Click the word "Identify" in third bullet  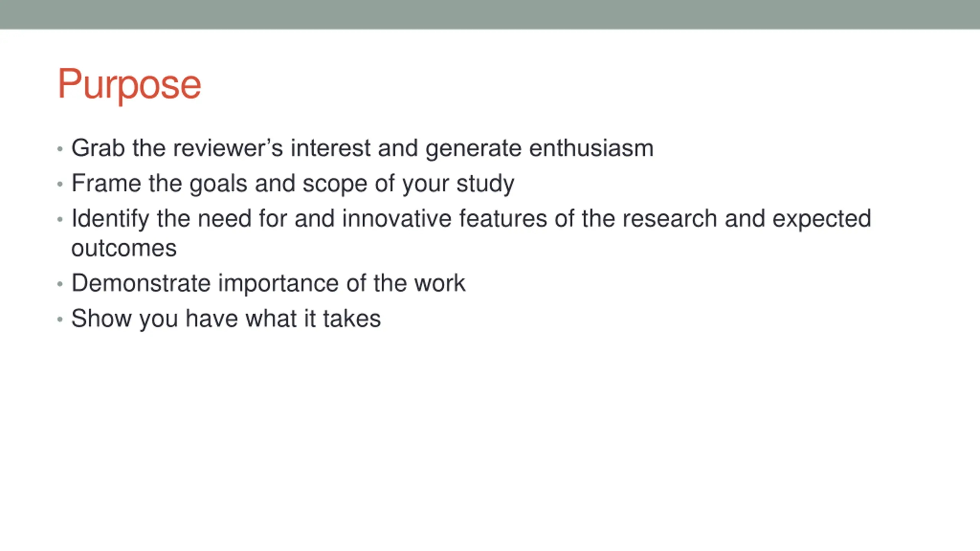[x=110, y=219]
